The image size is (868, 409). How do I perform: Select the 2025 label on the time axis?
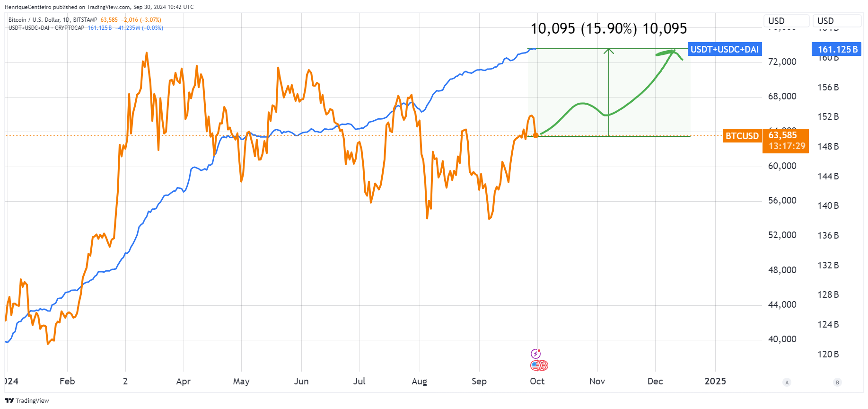coord(716,381)
